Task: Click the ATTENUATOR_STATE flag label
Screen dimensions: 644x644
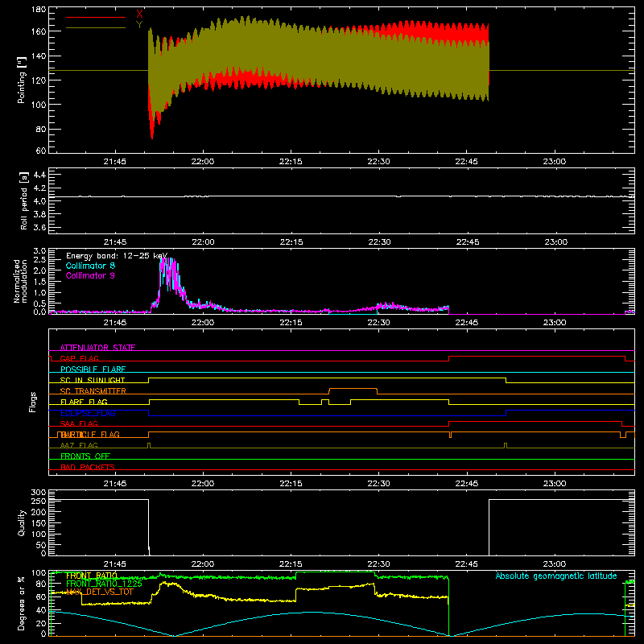Action: click(x=97, y=348)
